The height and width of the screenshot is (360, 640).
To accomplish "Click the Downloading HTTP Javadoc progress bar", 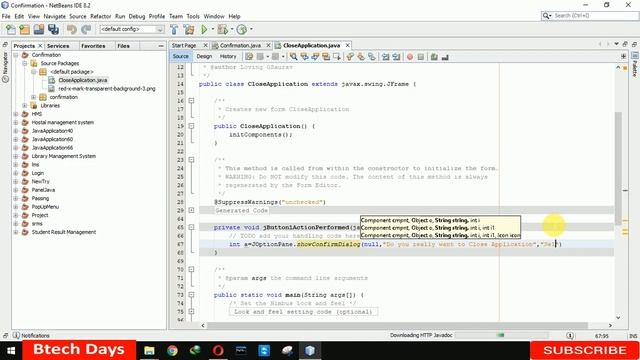I will point(501,335).
